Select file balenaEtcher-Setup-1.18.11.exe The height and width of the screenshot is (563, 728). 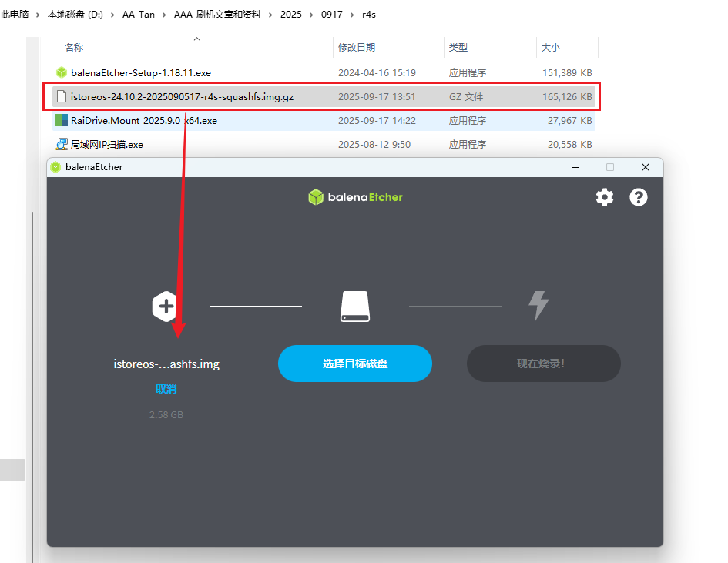[x=141, y=73]
